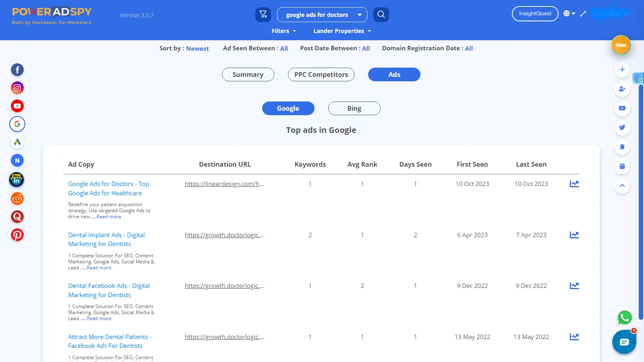The width and height of the screenshot is (644, 362).
Task: Open the language globe selector
Action: pos(569,14)
